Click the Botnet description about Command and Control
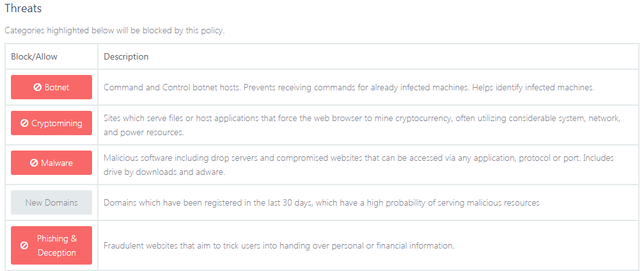Screen dimensions: 644x271 tap(349, 88)
